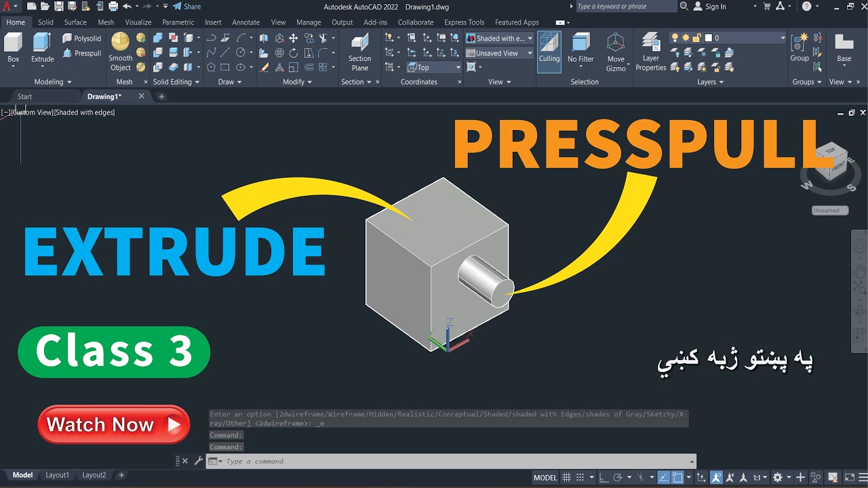Viewport: 868px width, 488px height.
Task: Toggle snap mode dots in status bar
Action: click(x=581, y=477)
